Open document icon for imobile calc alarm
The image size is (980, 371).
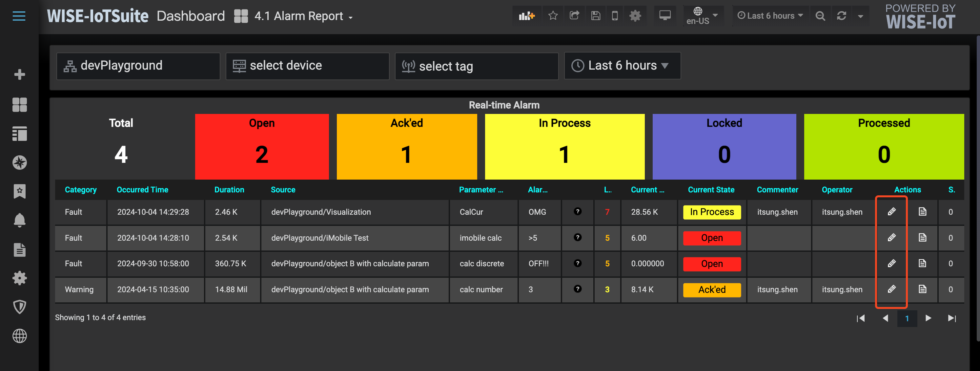(x=922, y=238)
